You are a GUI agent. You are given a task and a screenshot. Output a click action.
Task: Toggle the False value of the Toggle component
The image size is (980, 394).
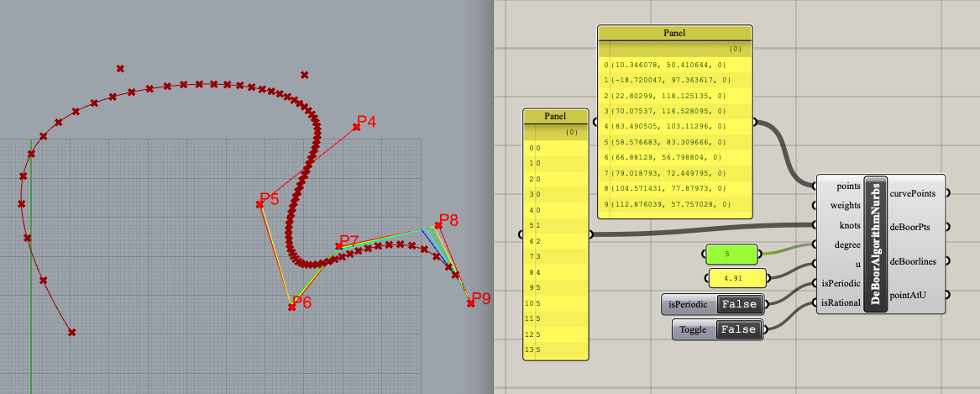[x=741, y=329]
